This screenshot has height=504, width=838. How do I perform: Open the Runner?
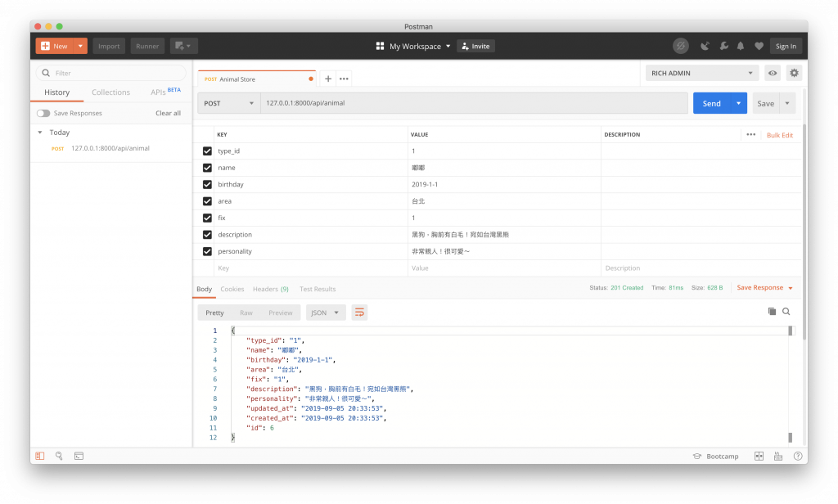147,46
